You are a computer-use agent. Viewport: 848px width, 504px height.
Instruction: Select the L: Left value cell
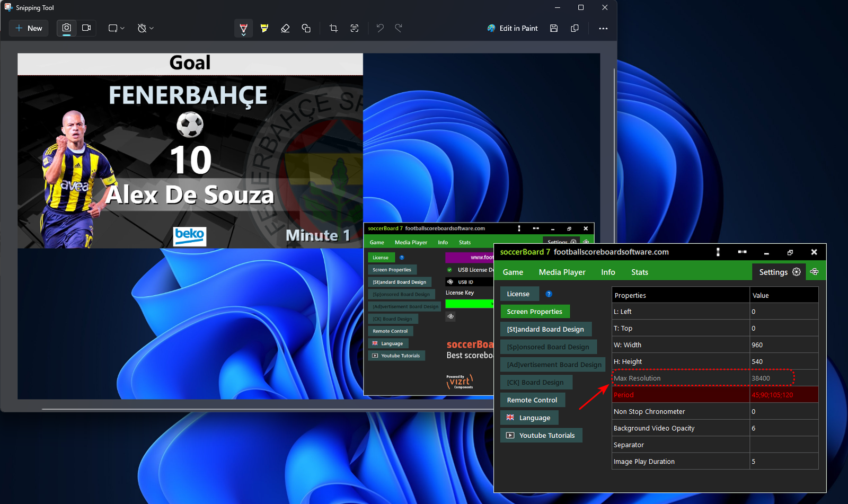(x=784, y=312)
